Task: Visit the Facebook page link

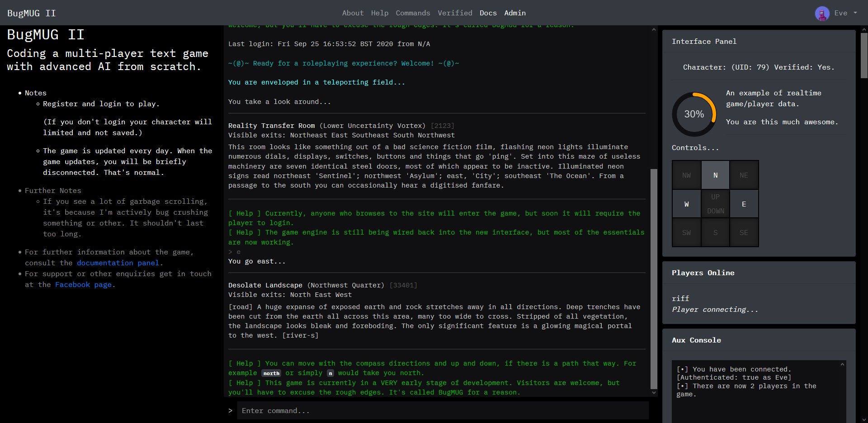Action: [x=83, y=285]
